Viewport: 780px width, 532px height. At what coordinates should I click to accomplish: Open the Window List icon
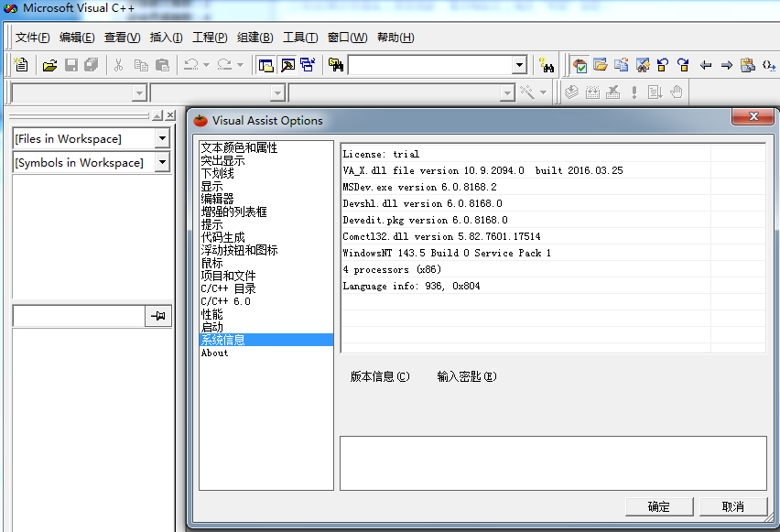308,65
